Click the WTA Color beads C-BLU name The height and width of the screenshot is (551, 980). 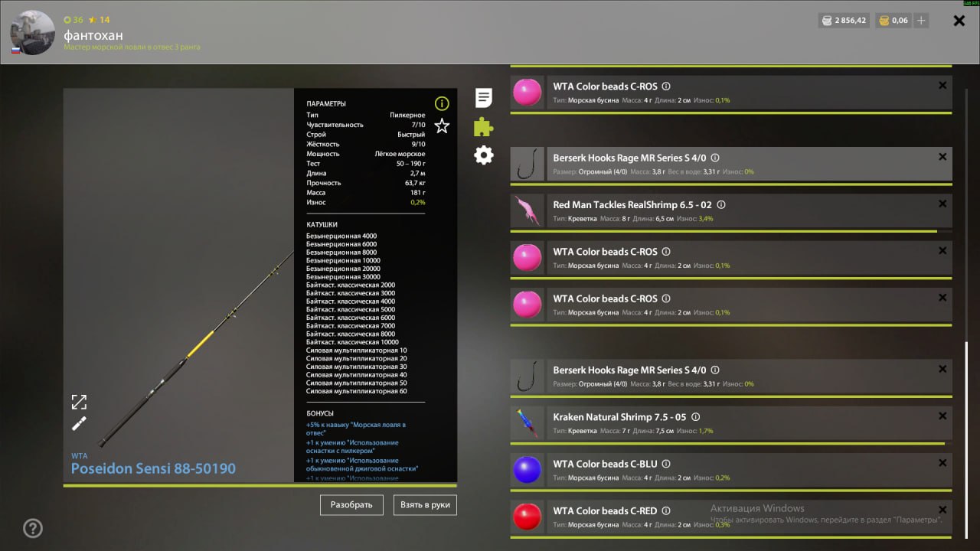pyautogui.click(x=605, y=464)
